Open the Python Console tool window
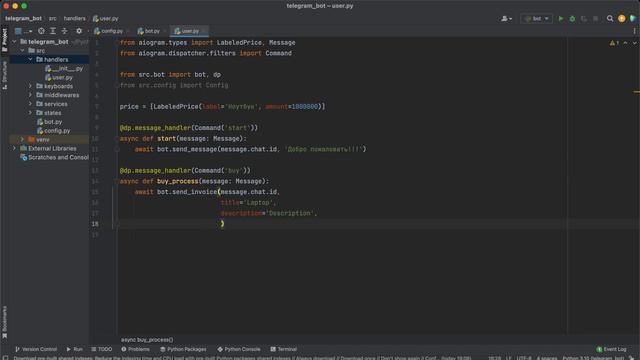 pyautogui.click(x=239, y=349)
